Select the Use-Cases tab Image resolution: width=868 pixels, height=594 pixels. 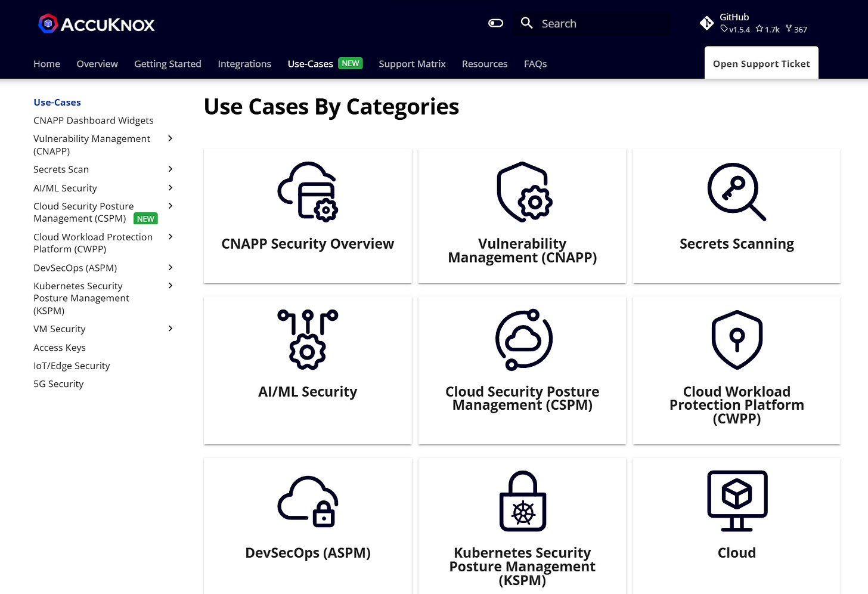(310, 64)
